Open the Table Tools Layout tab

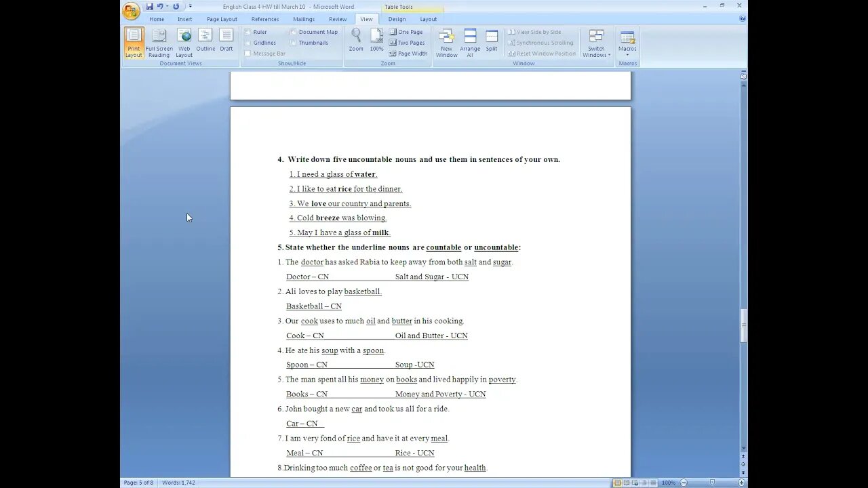429,19
